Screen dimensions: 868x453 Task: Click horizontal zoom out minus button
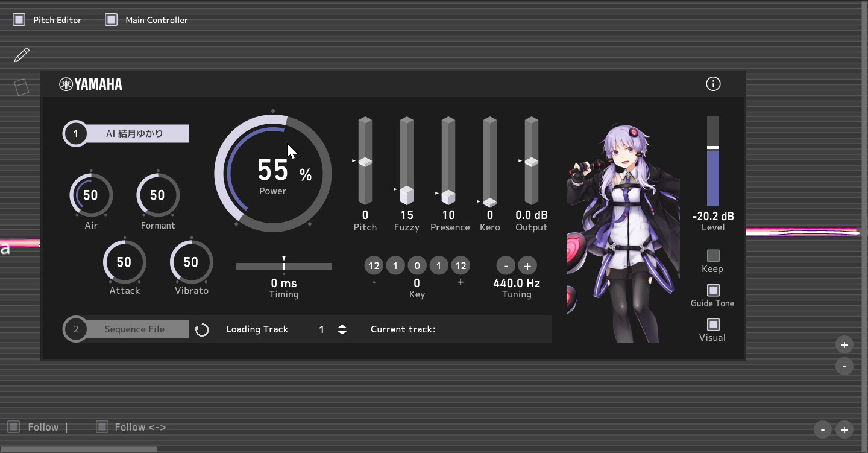pyautogui.click(x=823, y=429)
